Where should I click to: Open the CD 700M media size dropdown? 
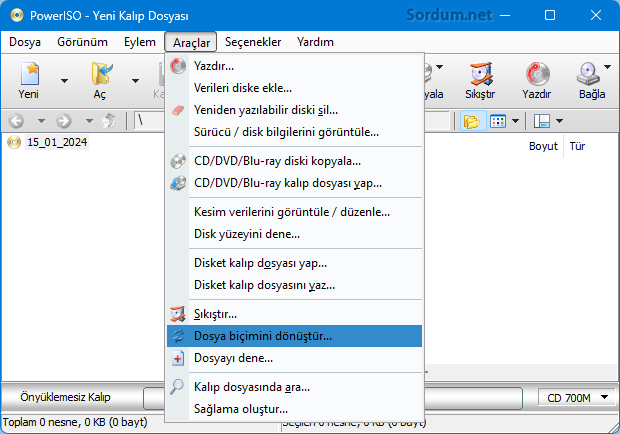577,398
